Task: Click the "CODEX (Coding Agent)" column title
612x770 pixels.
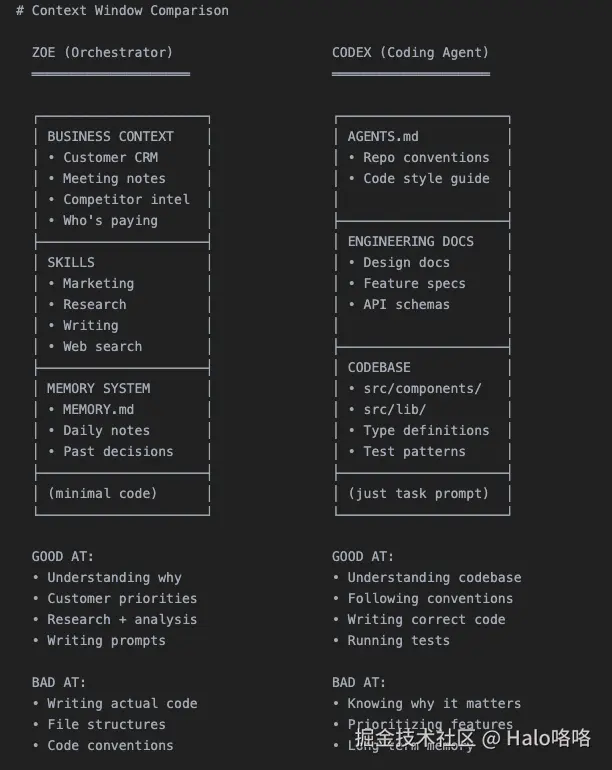Action: pyautogui.click(x=410, y=52)
